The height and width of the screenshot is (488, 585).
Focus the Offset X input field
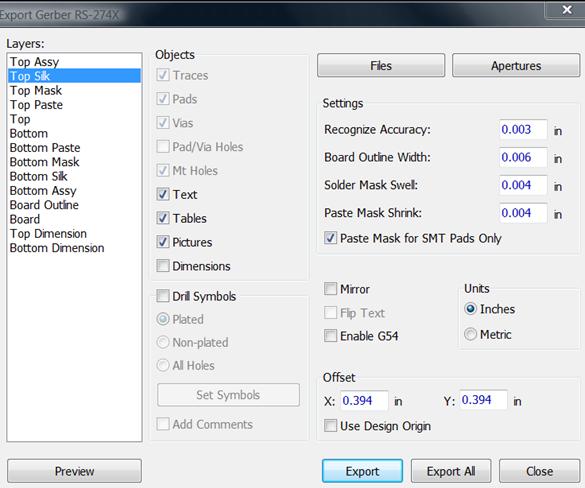(364, 401)
